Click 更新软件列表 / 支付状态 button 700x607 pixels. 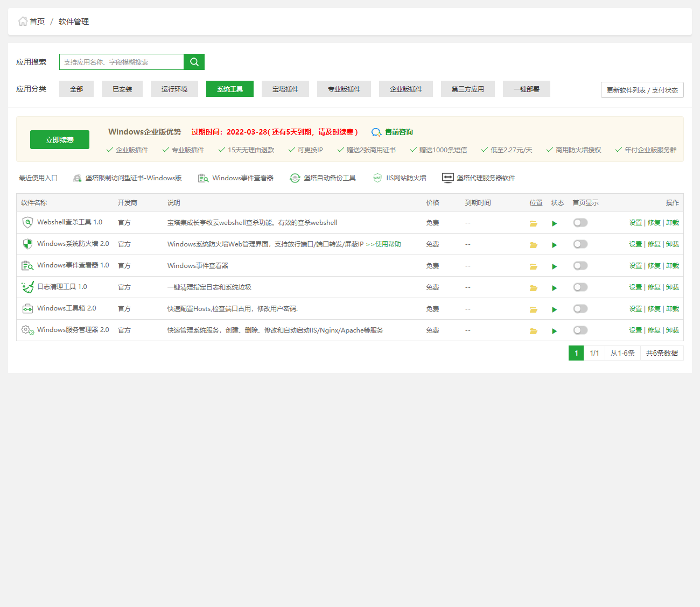(642, 90)
